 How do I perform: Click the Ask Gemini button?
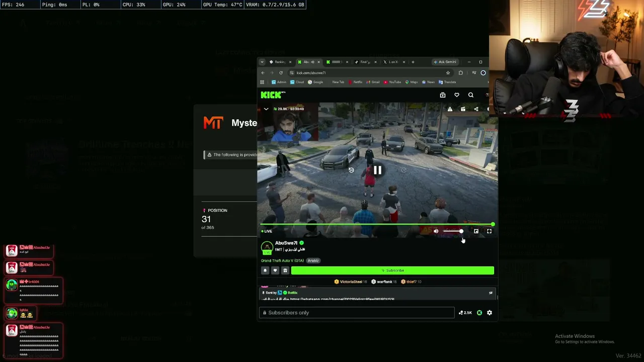(x=445, y=62)
